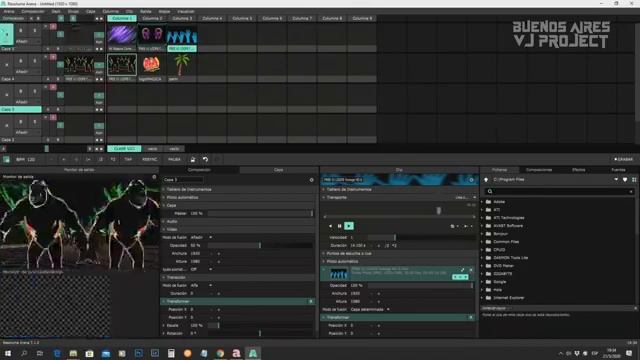This screenshot has height=360, width=640.
Task: Switch to the Fuentes tab
Action: [x=618, y=170]
